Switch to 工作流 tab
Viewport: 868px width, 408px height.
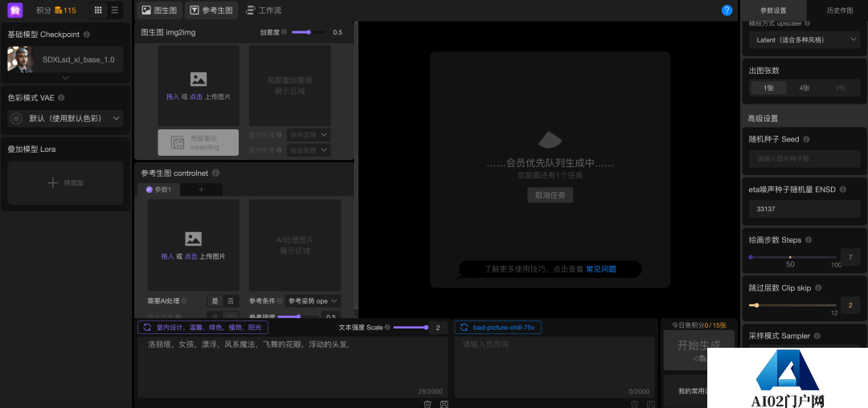pyautogui.click(x=263, y=10)
